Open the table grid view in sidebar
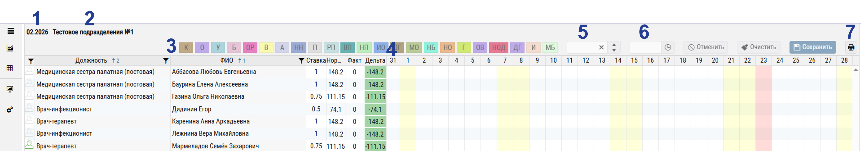 tap(10, 68)
